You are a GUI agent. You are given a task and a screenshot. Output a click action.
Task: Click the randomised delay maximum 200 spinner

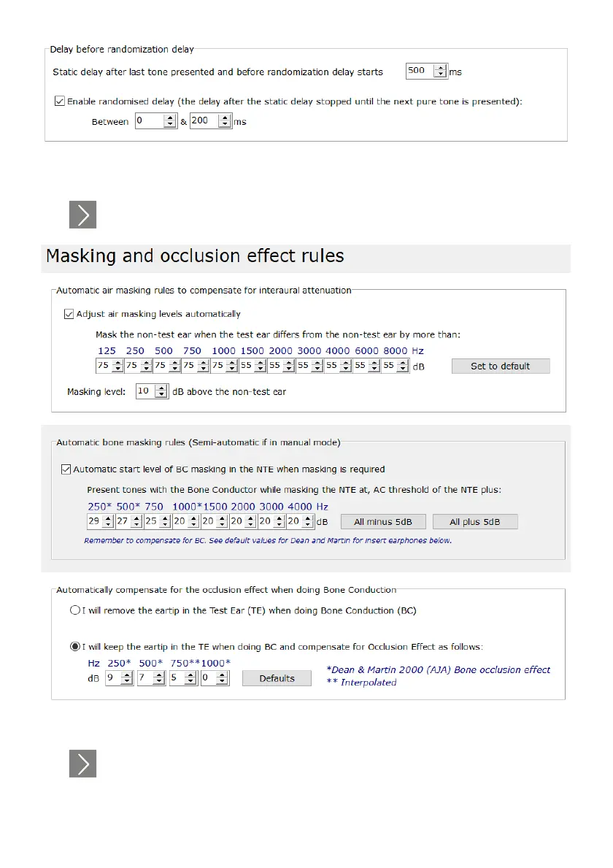coord(225,121)
